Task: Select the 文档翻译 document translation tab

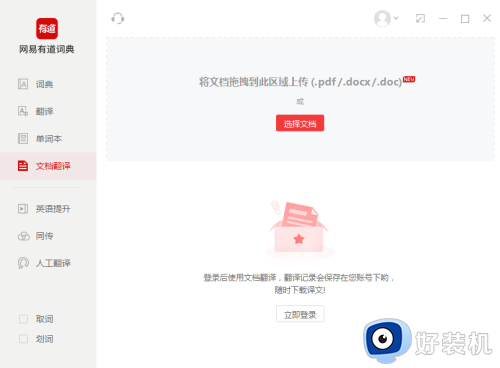Action: pyautogui.click(x=48, y=166)
